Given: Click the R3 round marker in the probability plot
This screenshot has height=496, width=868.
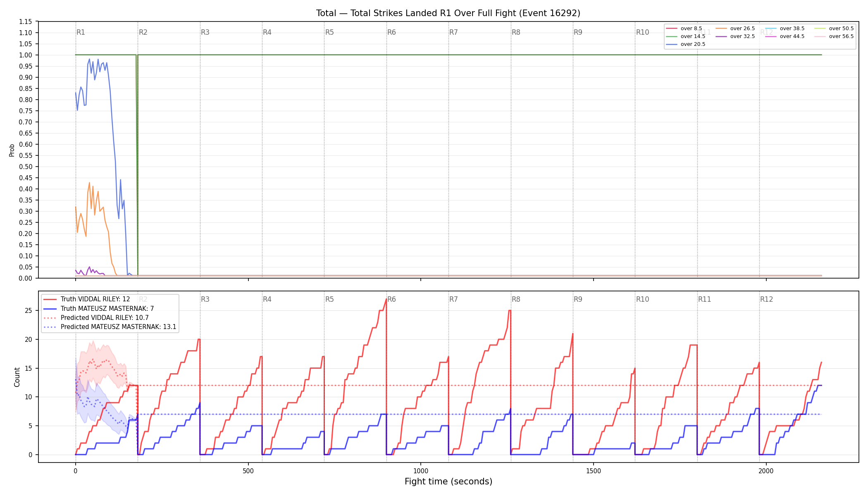Looking at the screenshot, I should pos(205,32).
